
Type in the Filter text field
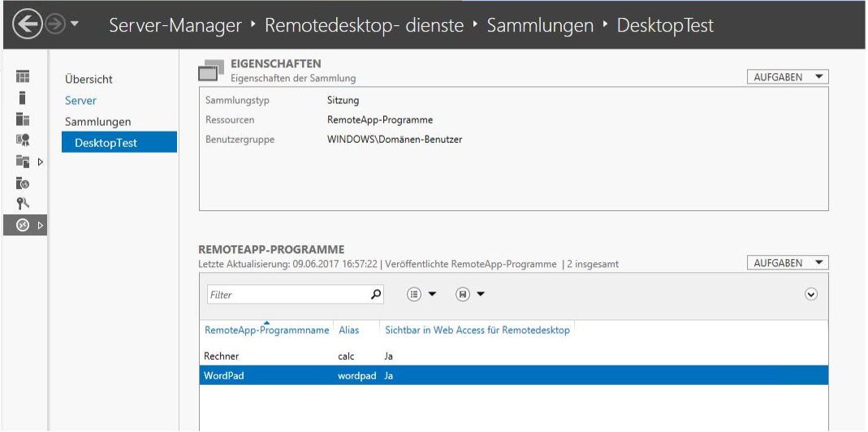coord(284,295)
